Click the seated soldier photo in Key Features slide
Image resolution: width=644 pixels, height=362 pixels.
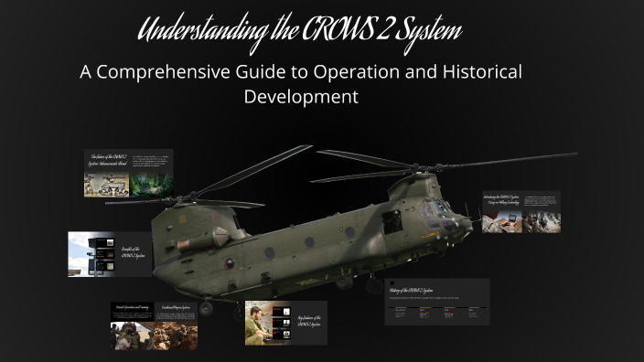[258, 323]
